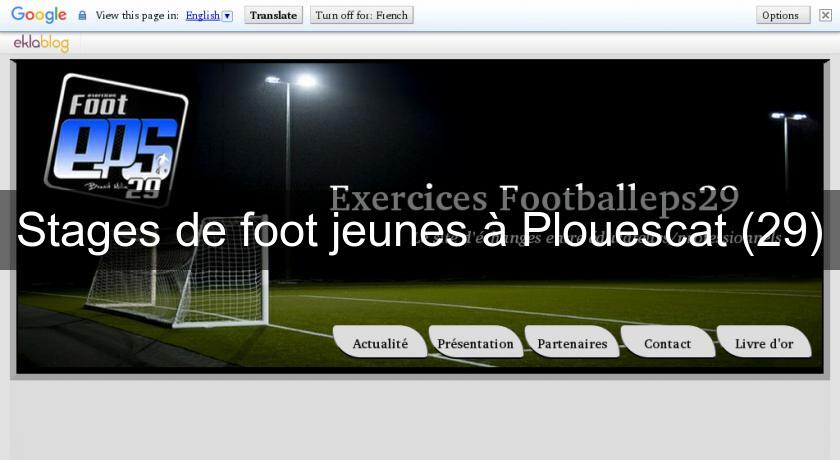Open the Actualité menu tab

click(380, 343)
